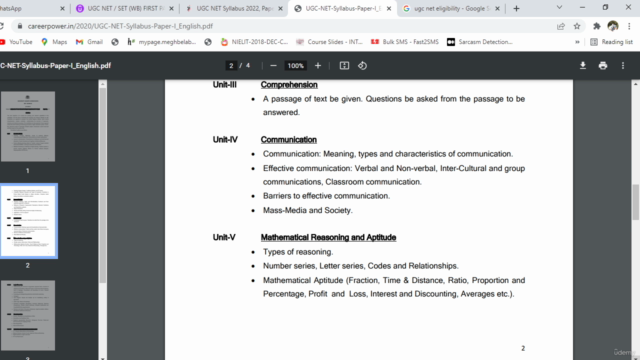Show hidden bookmarks with the chevron
This screenshot has height=360, width=640.
577,42
